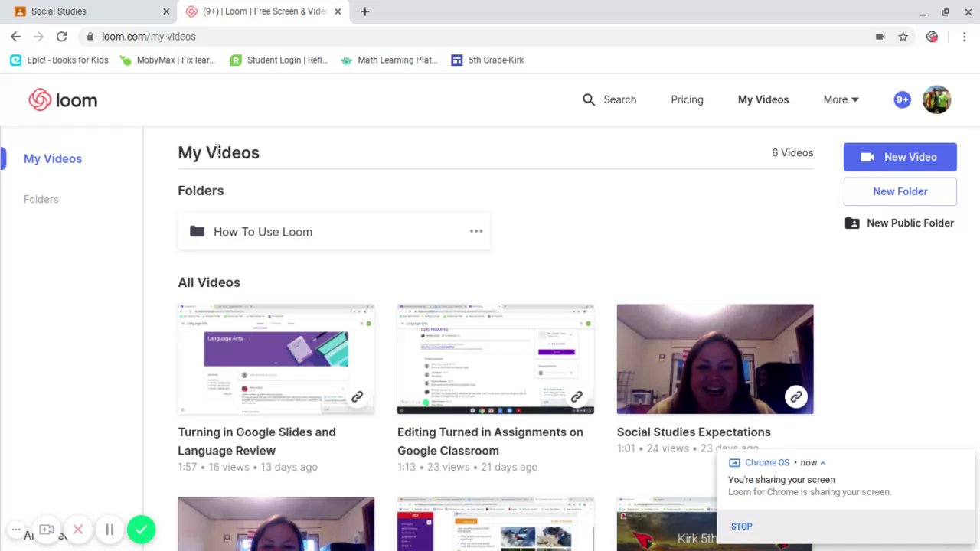Open the Chrome three-dot menu

coord(965,37)
